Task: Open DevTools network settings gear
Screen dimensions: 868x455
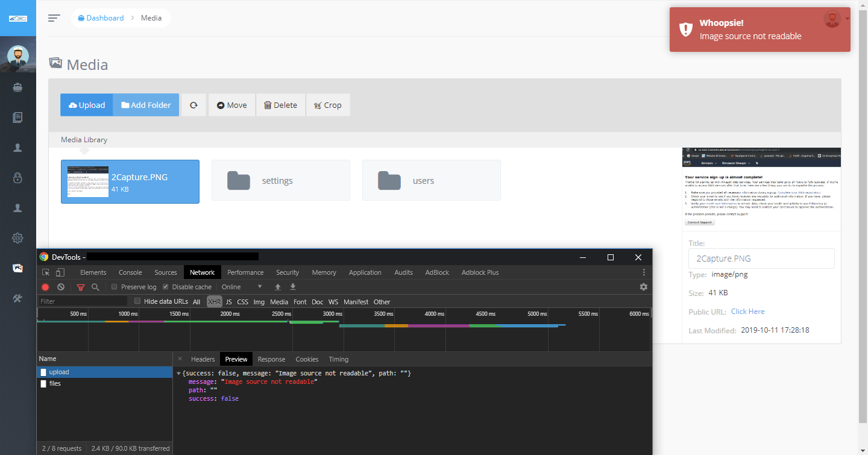Action: [x=644, y=287]
